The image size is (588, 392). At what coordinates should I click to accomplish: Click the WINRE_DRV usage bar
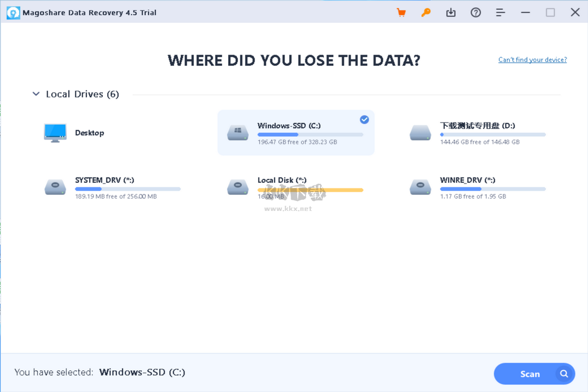[493, 189]
